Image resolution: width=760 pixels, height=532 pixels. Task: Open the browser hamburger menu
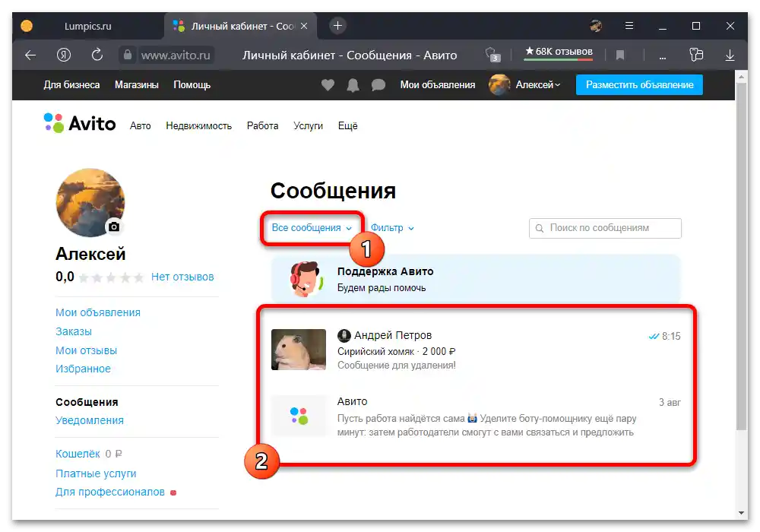[629, 26]
